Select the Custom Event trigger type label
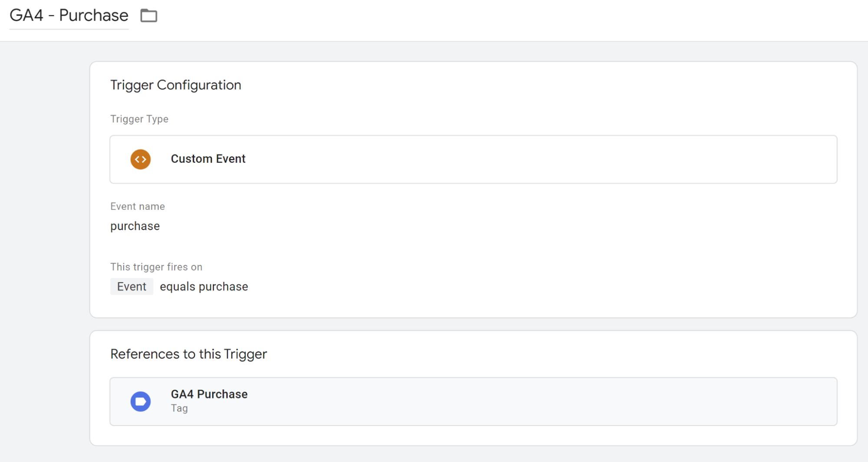This screenshot has height=462, width=868. [x=208, y=159]
